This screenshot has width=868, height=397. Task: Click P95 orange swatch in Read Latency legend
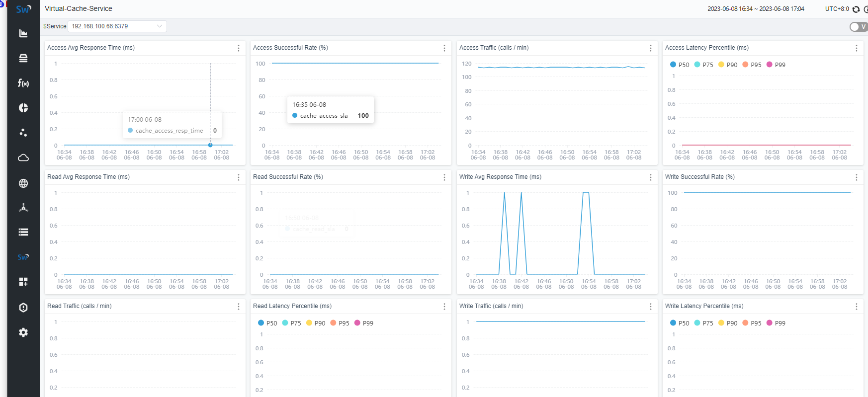point(333,323)
